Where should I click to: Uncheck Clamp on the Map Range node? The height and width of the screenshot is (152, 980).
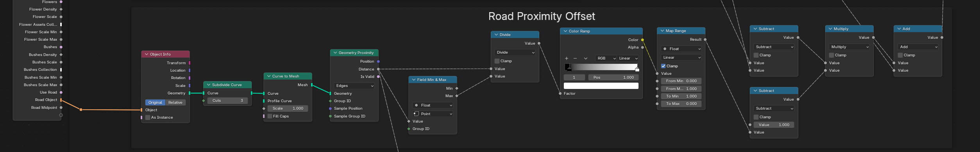point(663,66)
